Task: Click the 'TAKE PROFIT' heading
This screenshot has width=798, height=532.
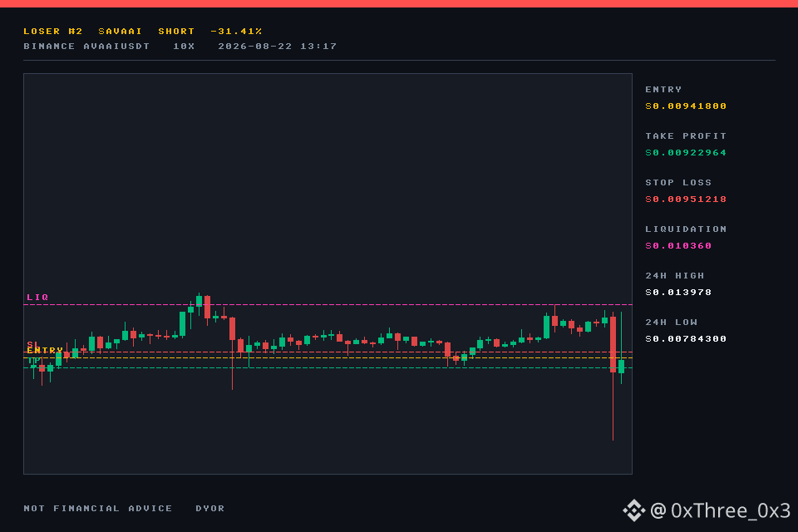Action: click(686, 136)
